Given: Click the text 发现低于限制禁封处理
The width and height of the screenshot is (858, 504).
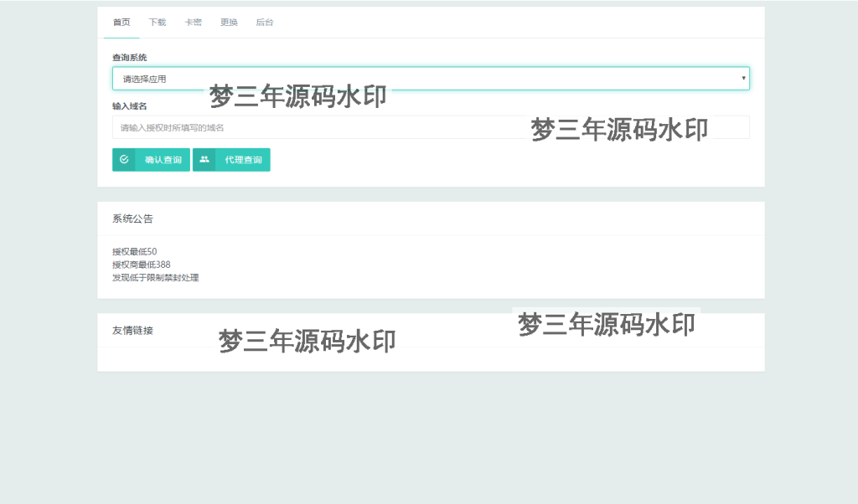Looking at the screenshot, I should (155, 278).
